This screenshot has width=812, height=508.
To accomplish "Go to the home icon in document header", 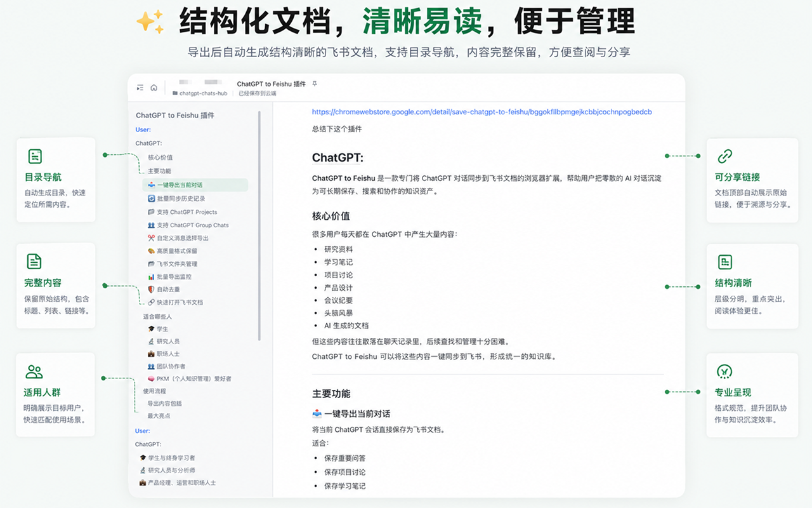I will tap(154, 88).
